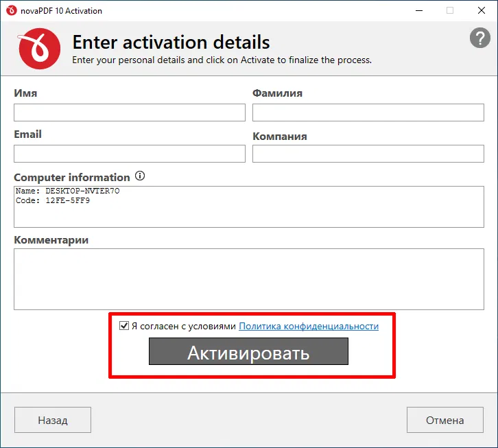The height and width of the screenshot is (448, 498).
Task: Uncheck the privacy policy agreement checkbox
Action: coord(124,326)
